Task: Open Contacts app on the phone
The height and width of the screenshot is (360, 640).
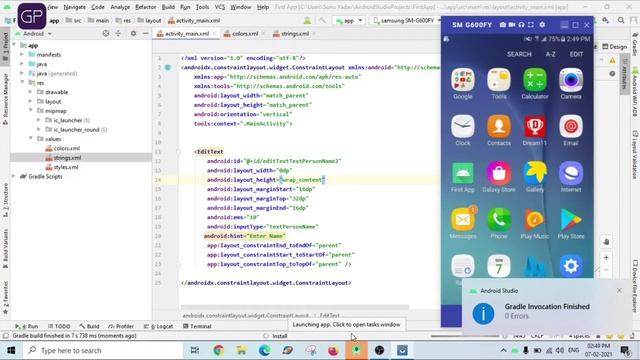Action: [x=499, y=127]
